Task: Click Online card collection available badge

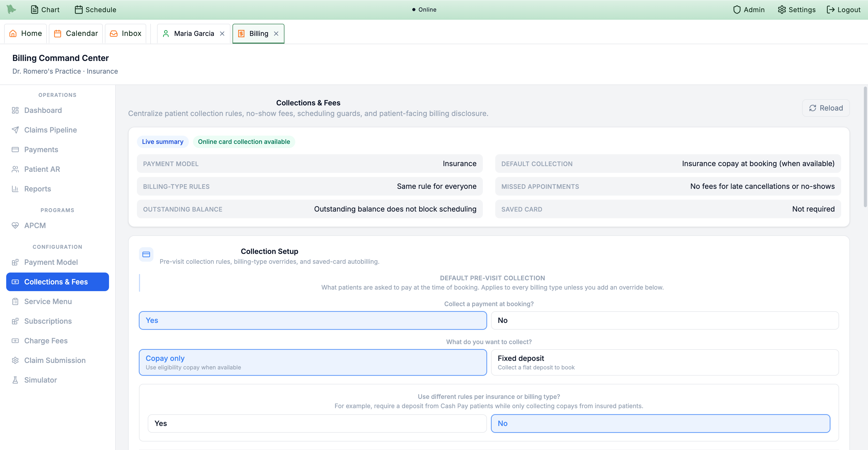Action: [x=244, y=142]
